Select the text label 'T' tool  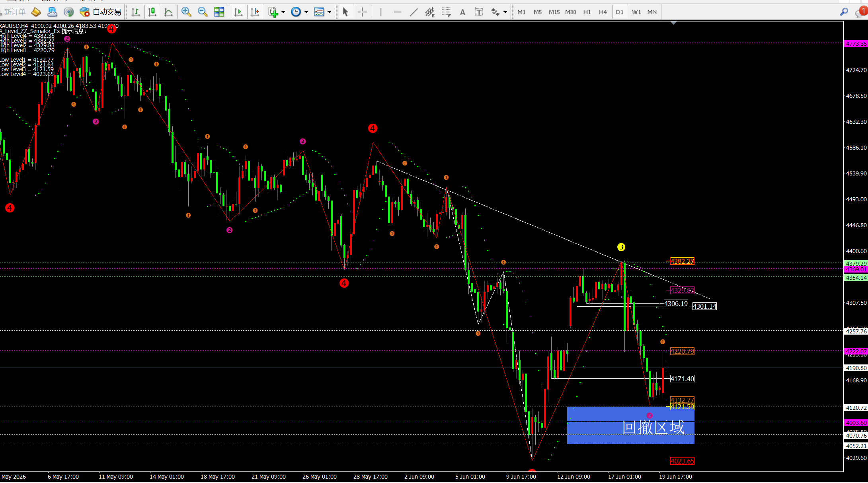pos(479,12)
